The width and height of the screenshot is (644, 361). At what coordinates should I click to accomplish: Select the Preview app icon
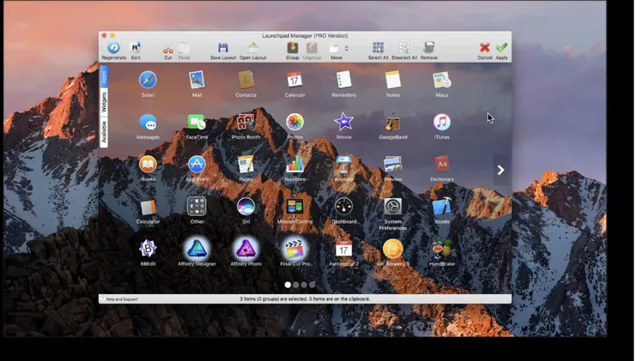392,164
